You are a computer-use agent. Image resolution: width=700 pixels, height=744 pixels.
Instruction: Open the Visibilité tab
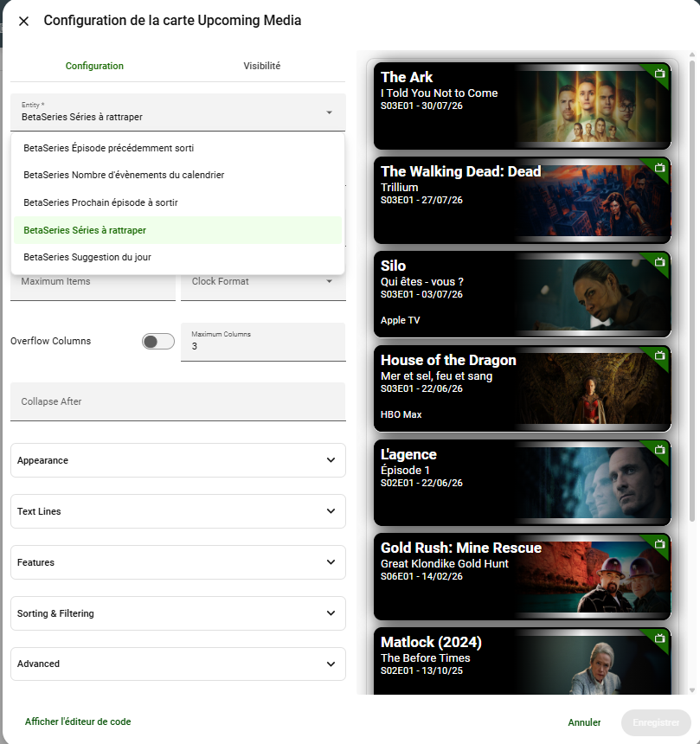click(262, 66)
